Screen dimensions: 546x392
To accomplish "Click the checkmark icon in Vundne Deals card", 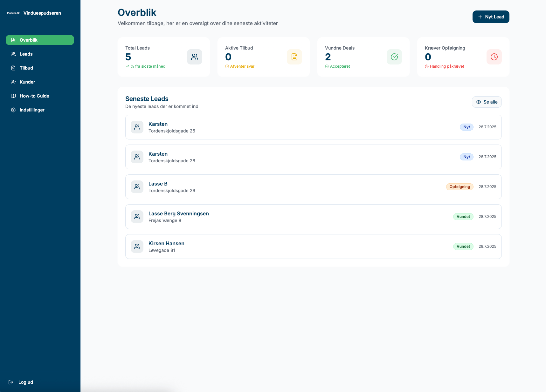I will coord(394,57).
